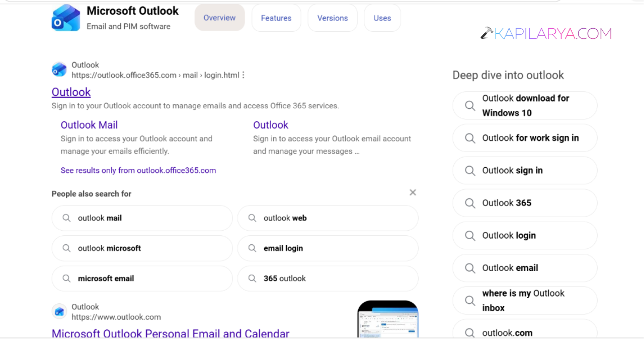Click the search icon in outlook microsoft suggestion
644x339 pixels.
coord(66,248)
